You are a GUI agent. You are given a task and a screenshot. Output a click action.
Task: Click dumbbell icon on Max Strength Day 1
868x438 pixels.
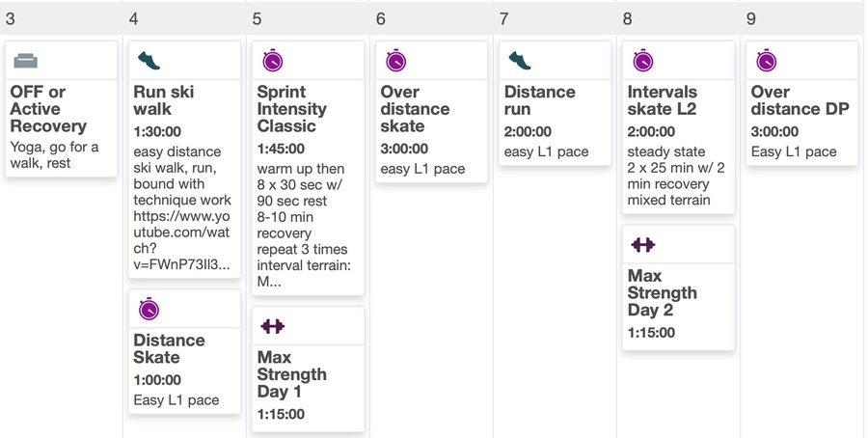tap(273, 327)
